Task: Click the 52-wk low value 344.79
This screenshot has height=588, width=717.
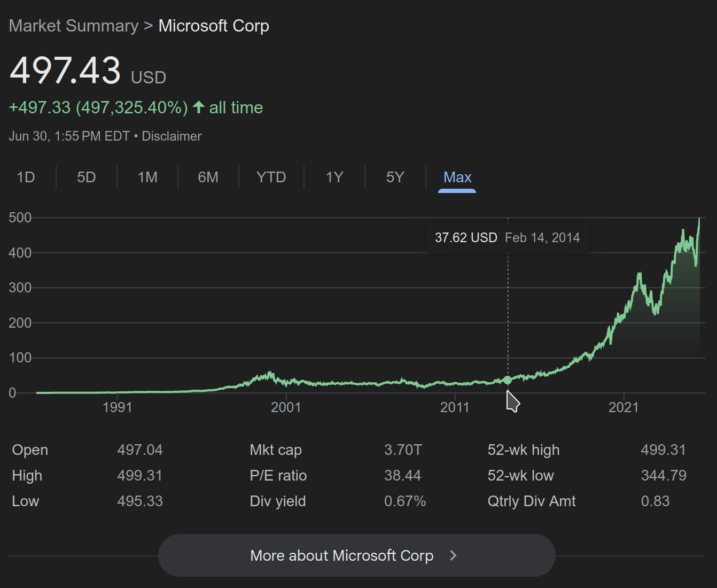Action: point(664,475)
